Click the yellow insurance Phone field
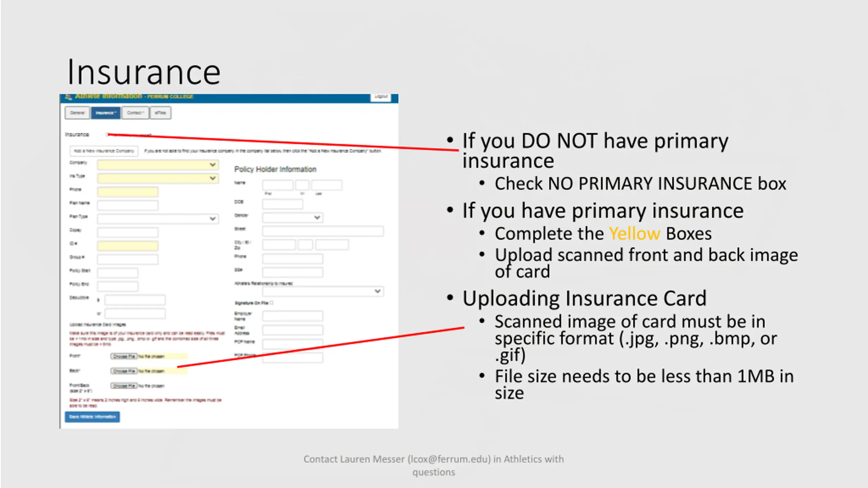Image resolution: width=868 pixels, height=488 pixels. (127, 192)
